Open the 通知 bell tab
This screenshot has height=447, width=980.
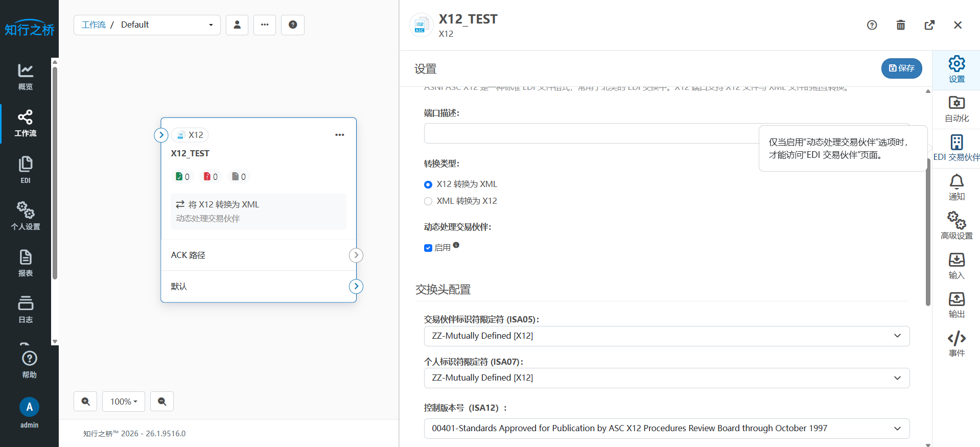956,187
